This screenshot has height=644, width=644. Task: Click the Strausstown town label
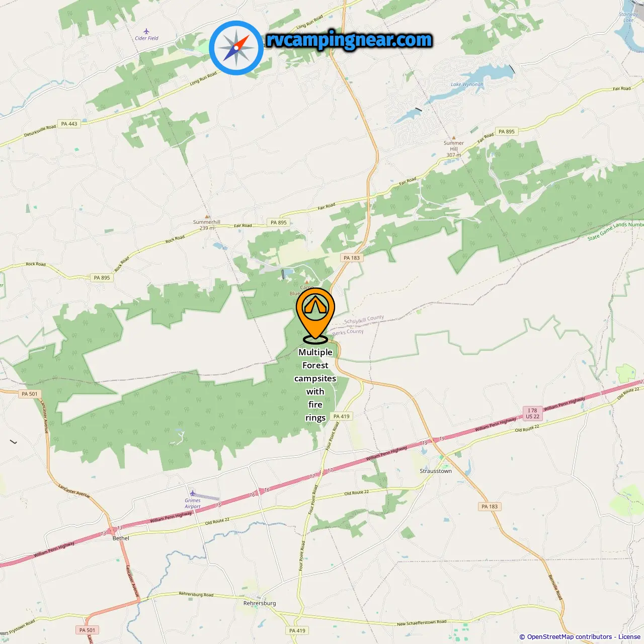point(436,471)
